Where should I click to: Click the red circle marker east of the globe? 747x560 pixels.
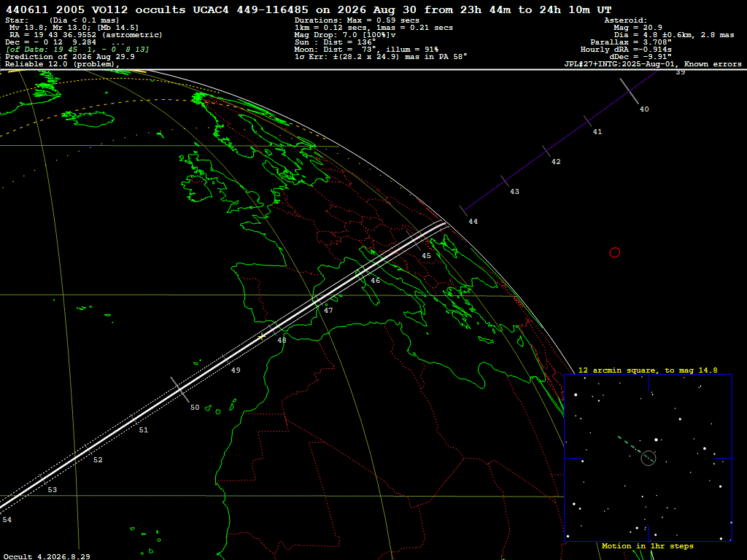[614, 252]
